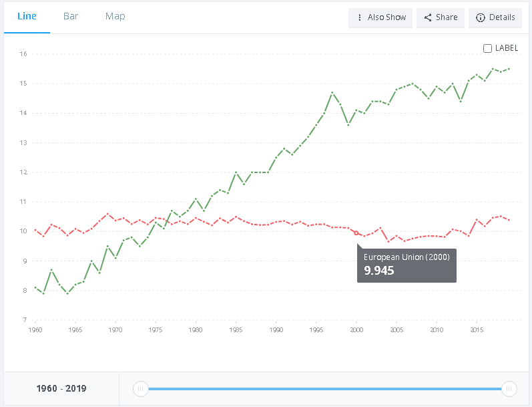
Task: Click the 1985 x-axis year label
Action: pyautogui.click(x=236, y=330)
